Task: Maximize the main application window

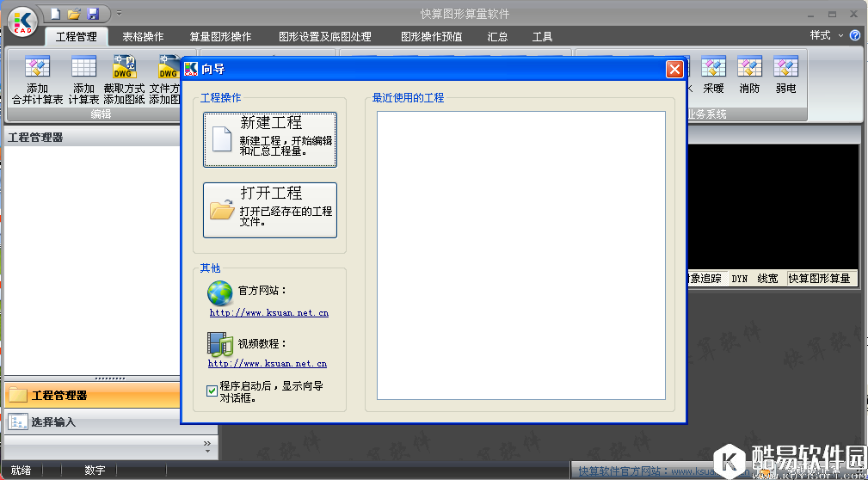Action: [832, 14]
